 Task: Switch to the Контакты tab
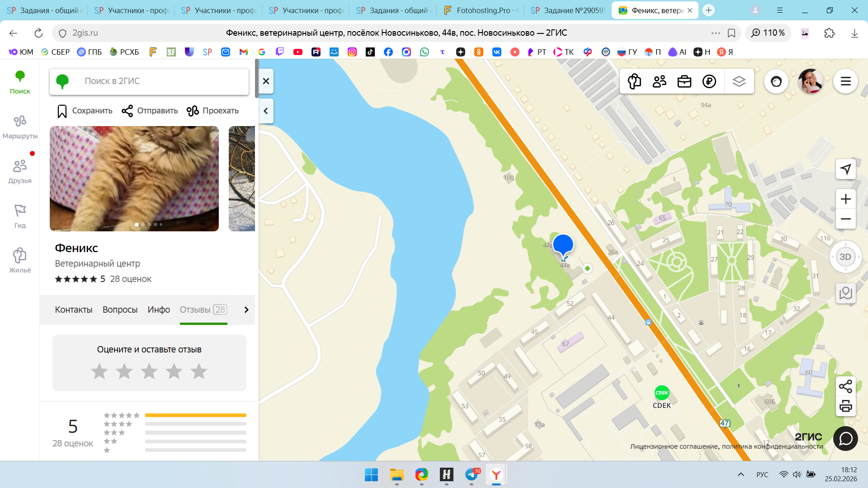pos(74,310)
